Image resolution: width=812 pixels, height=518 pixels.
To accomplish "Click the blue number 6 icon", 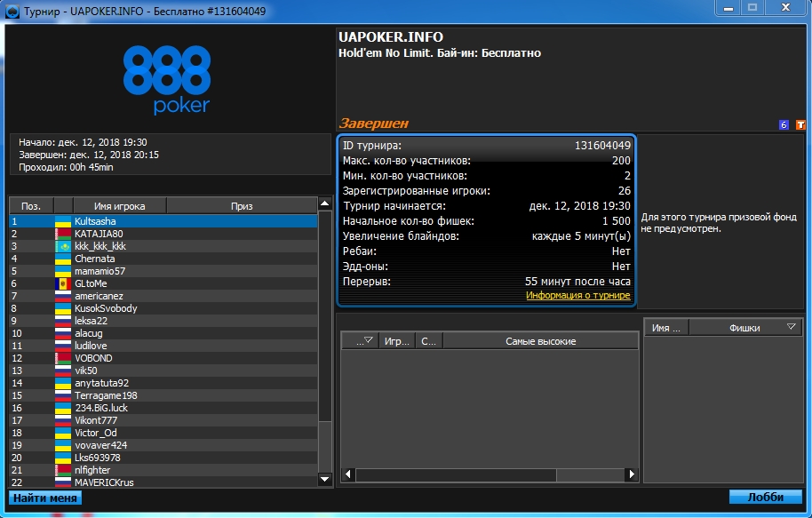I will (x=784, y=125).
